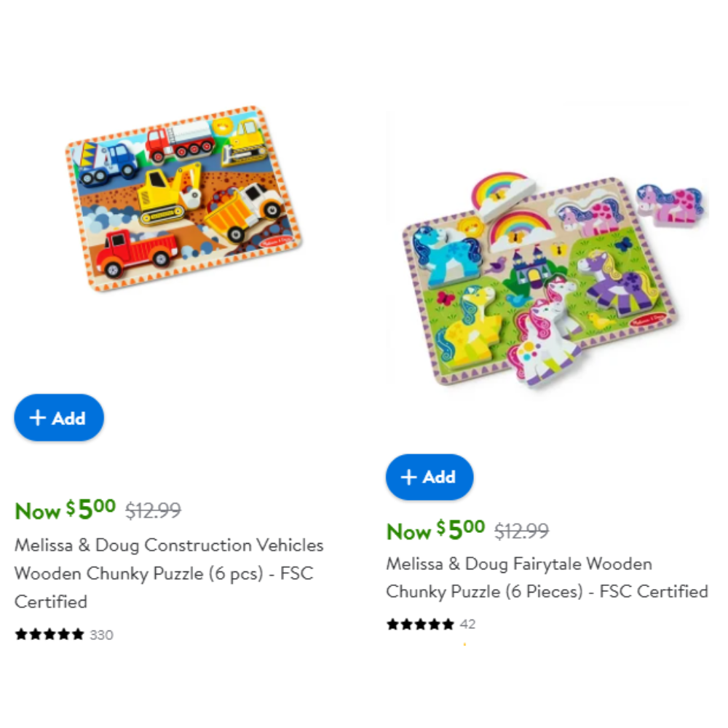Click the red pickup truck puzzle piece
The image size is (728, 728).
click(x=137, y=252)
